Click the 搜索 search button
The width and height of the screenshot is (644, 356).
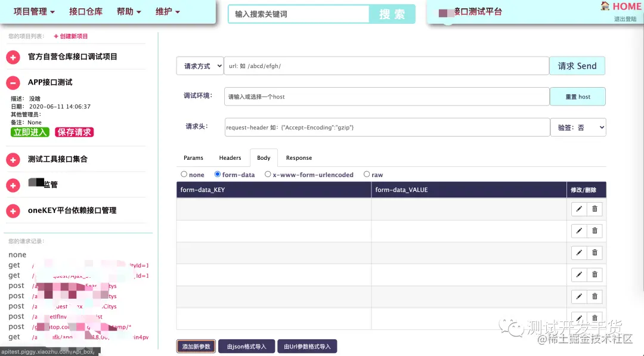click(392, 14)
